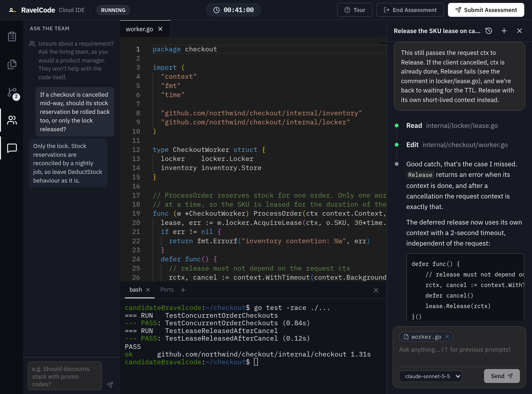Focus the Ask anything prompt field
Screen dimensions: 532x394
point(459,354)
